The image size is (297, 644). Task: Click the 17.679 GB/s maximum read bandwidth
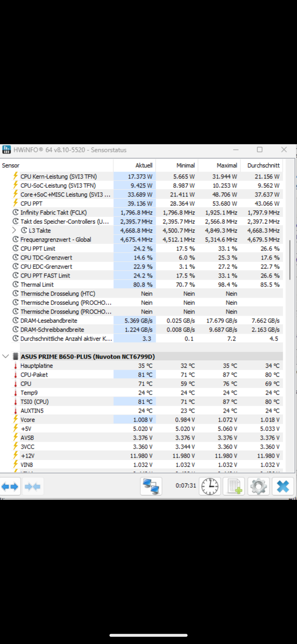point(222,321)
